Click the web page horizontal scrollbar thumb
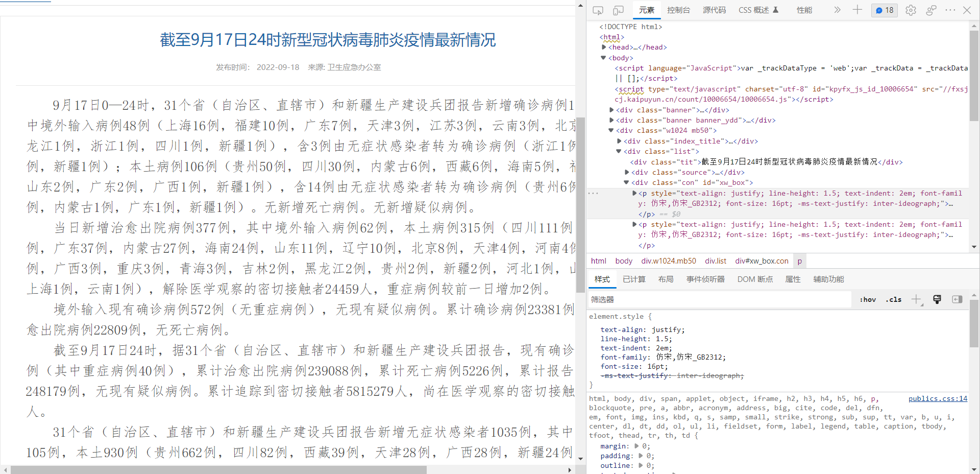The height and width of the screenshot is (474, 980). [x=219, y=470]
